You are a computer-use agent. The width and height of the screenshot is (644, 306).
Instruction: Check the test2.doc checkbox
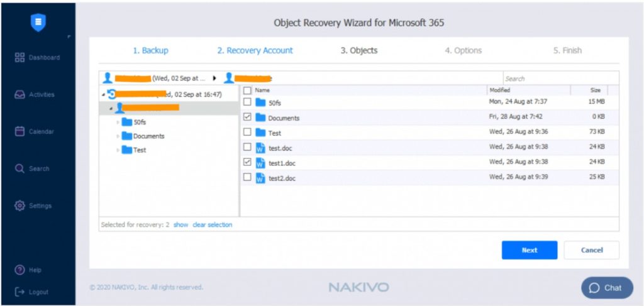[x=247, y=177]
